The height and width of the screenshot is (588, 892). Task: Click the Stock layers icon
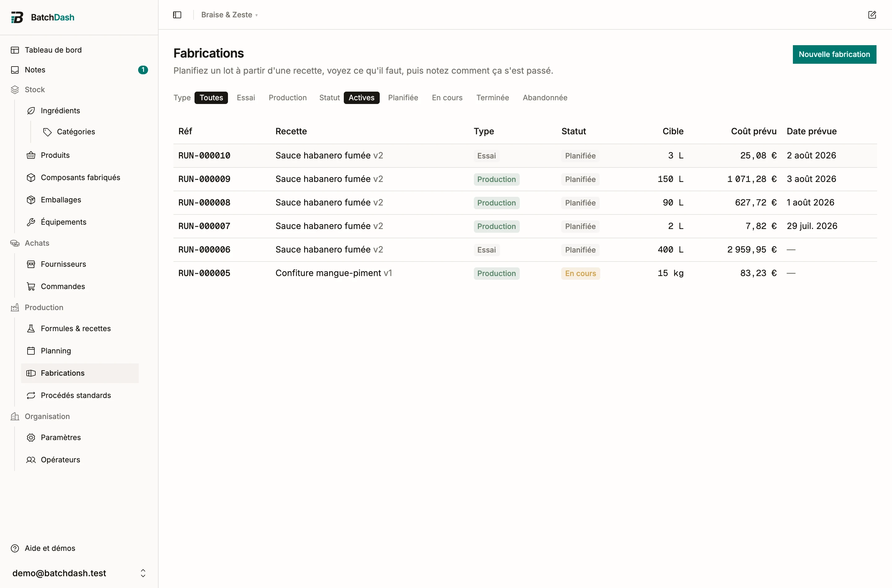[15, 90]
